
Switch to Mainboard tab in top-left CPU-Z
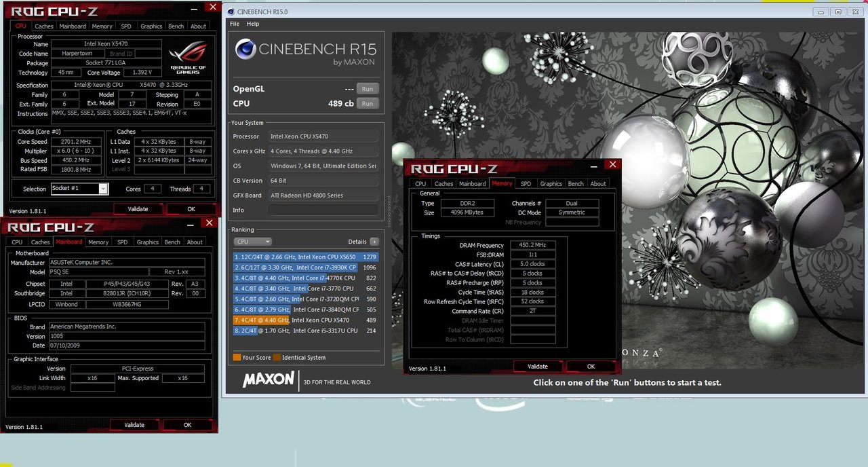click(73, 26)
